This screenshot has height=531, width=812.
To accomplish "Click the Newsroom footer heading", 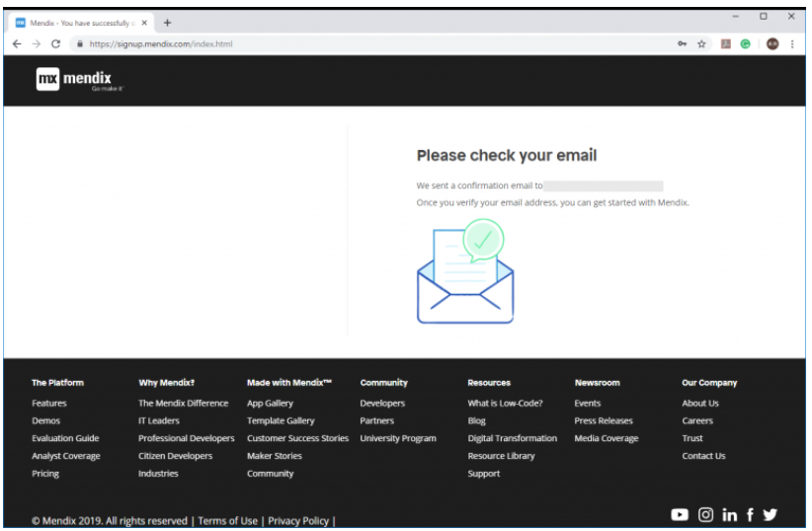I will [x=597, y=383].
